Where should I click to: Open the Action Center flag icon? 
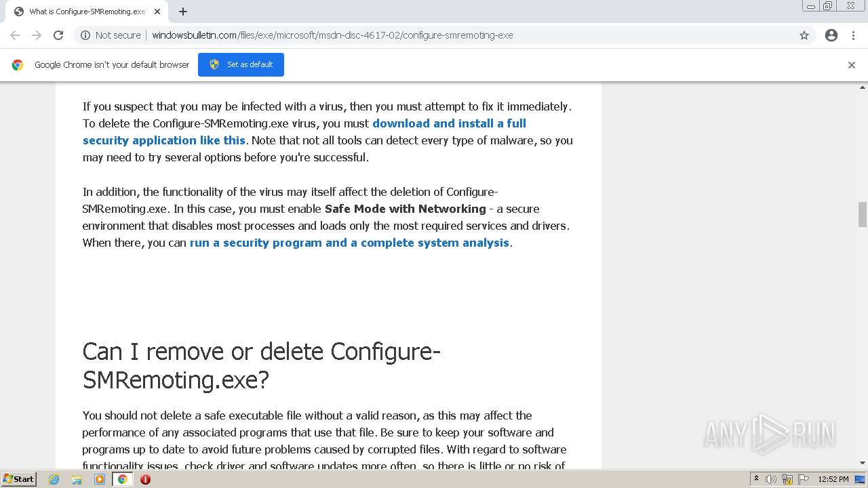pyautogui.click(x=803, y=479)
